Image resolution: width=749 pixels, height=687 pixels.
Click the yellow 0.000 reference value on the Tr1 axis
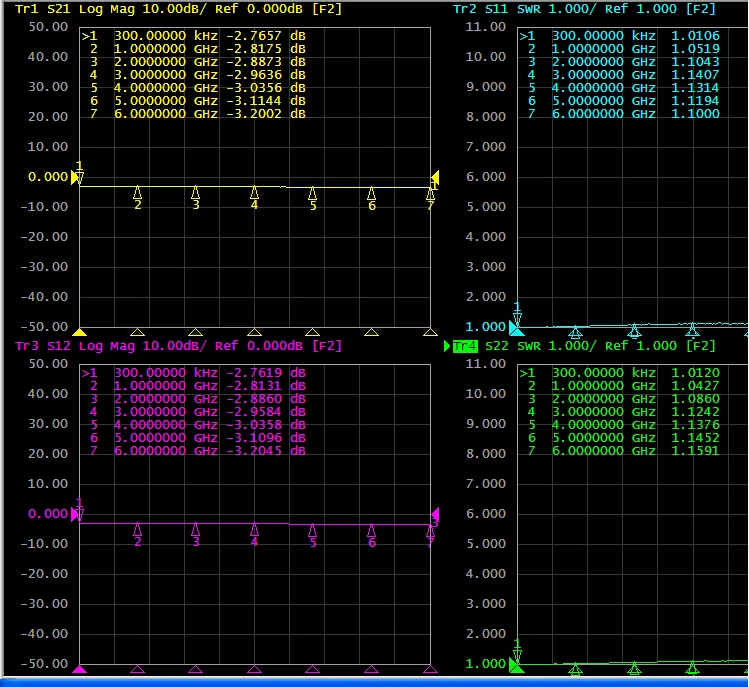point(48,177)
